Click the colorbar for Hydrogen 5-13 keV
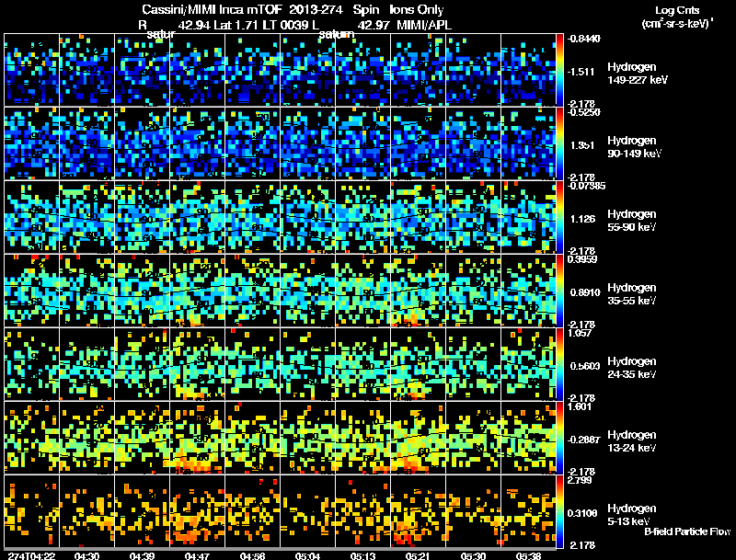The image size is (736, 560). point(559,511)
